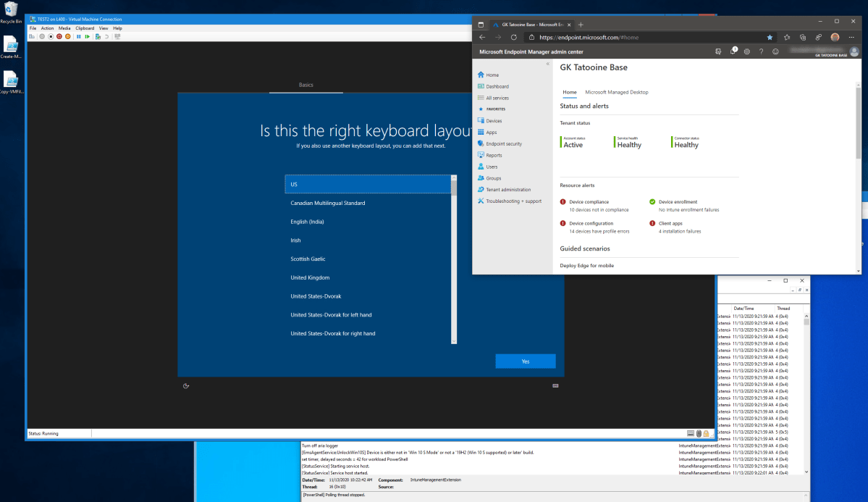
Task: Click the feedback smiley in the admin center
Action: click(775, 51)
